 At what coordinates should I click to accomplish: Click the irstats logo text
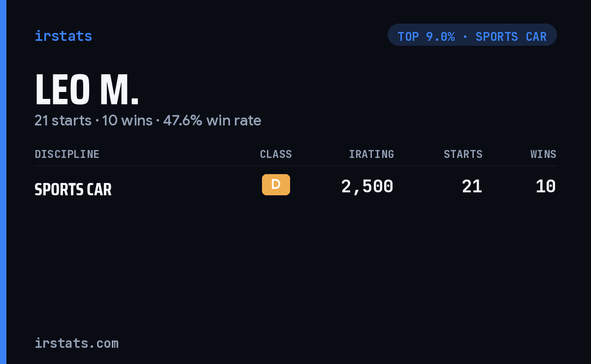[x=63, y=36]
